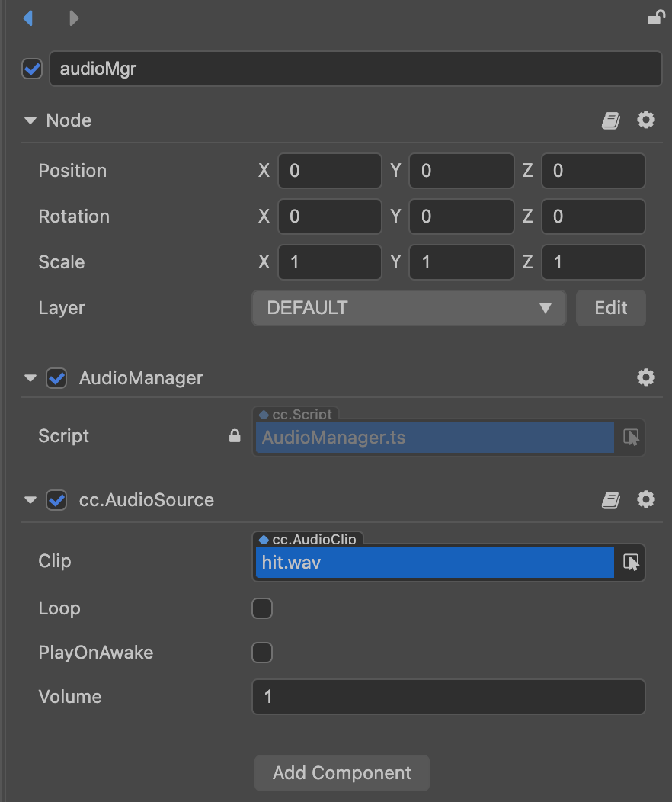Collapse the cc.AudioSource section
Viewport: 672px width, 802px height.
30,500
